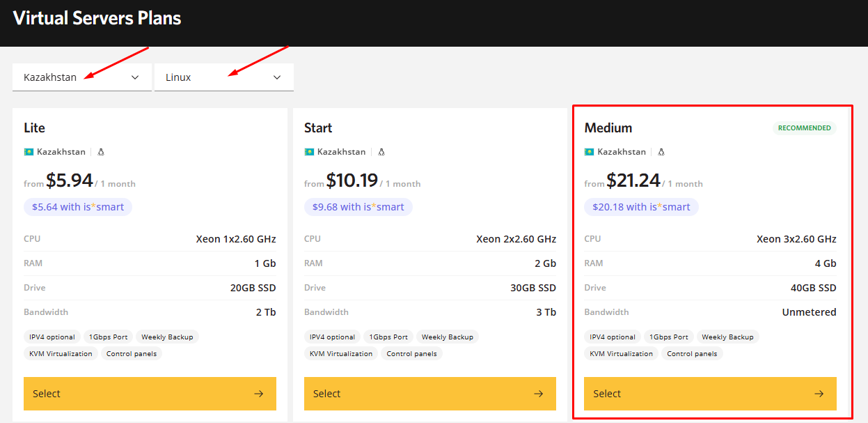Click Linux penguin icon in Start plan
The height and width of the screenshot is (423, 868).
(x=381, y=152)
